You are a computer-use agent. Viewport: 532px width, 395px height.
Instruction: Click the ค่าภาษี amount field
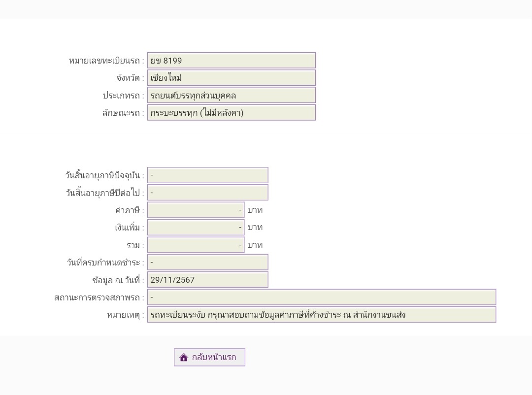[x=196, y=210]
